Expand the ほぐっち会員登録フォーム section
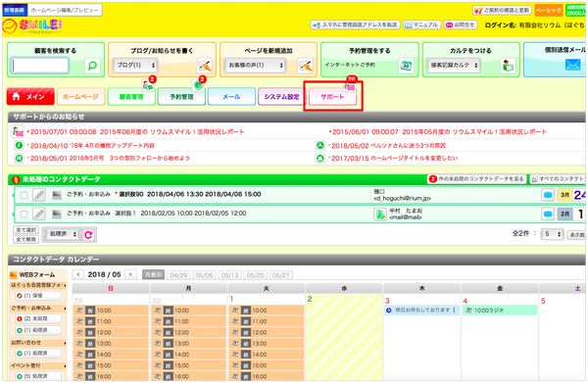Screen dimensions: 588x383 [x=38, y=285]
